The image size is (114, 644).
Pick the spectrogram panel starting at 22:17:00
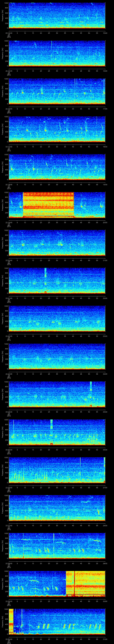(57, 129)
